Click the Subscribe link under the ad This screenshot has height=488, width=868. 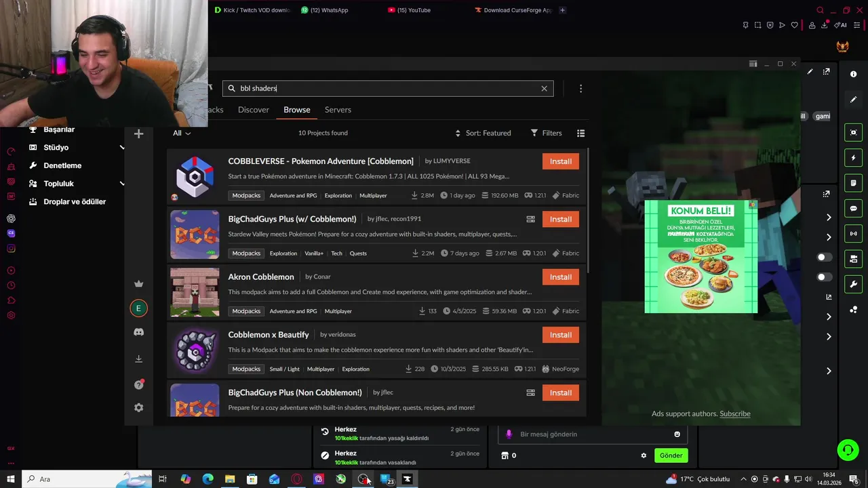[x=735, y=413]
